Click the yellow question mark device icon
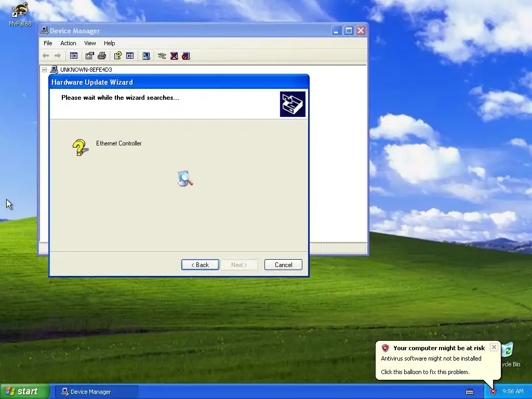The width and height of the screenshot is (532, 399). point(81,148)
